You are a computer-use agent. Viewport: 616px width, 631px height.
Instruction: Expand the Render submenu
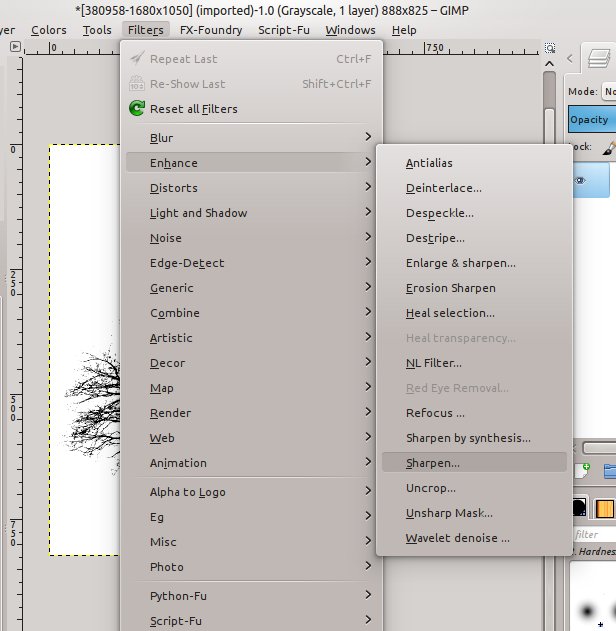pos(251,412)
